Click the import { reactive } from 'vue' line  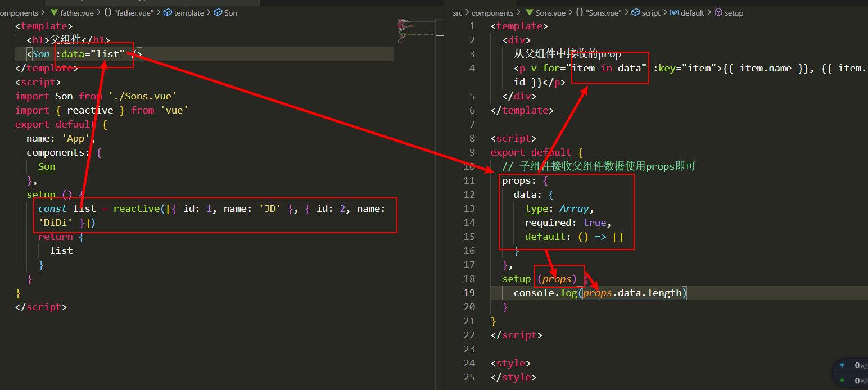(x=102, y=110)
